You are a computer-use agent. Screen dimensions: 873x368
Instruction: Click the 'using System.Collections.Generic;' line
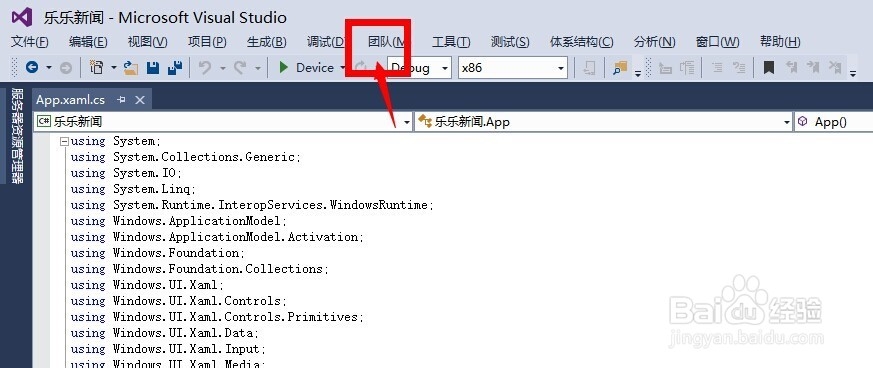tap(186, 157)
